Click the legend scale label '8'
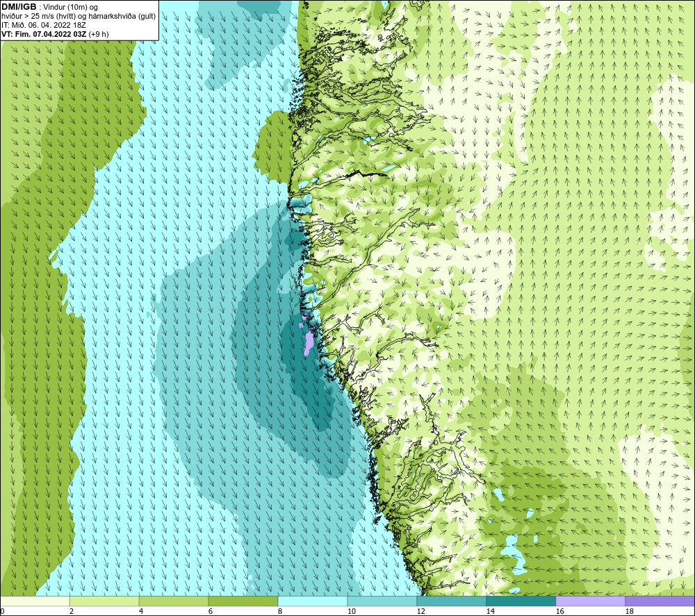The image size is (695, 616). 279,612
